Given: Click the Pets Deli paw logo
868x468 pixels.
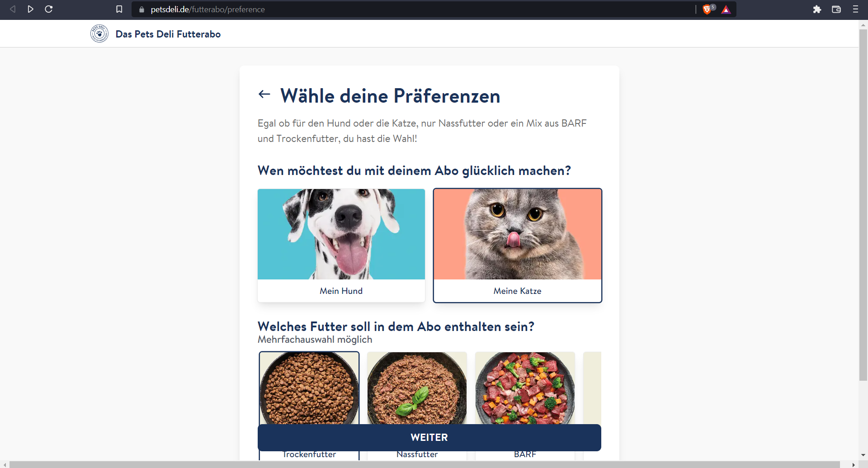Looking at the screenshot, I should point(99,33).
